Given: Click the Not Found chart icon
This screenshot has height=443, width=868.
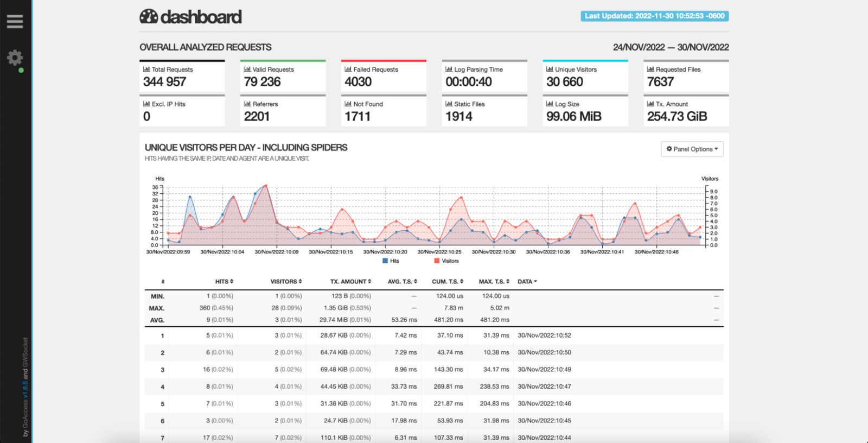Looking at the screenshot, I should point(348,104).
